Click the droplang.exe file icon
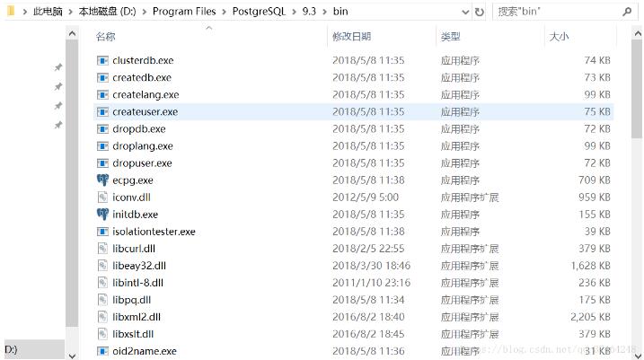 coord(102,146)
